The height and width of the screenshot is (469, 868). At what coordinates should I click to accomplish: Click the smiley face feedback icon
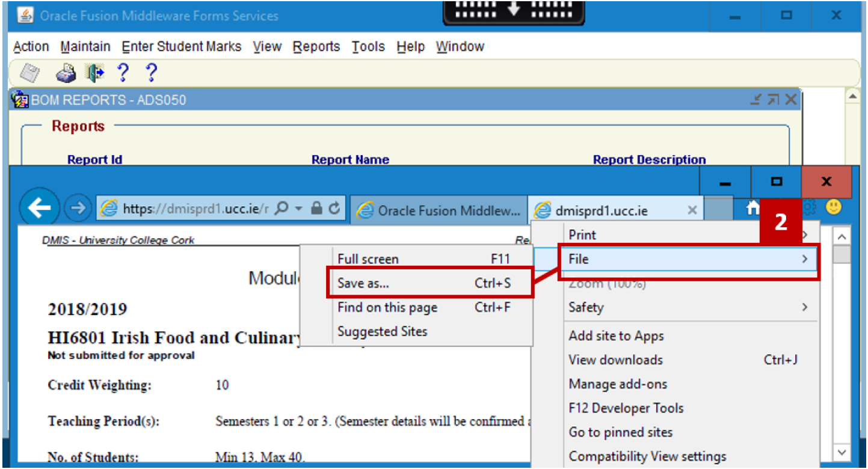tap(833, 207)
